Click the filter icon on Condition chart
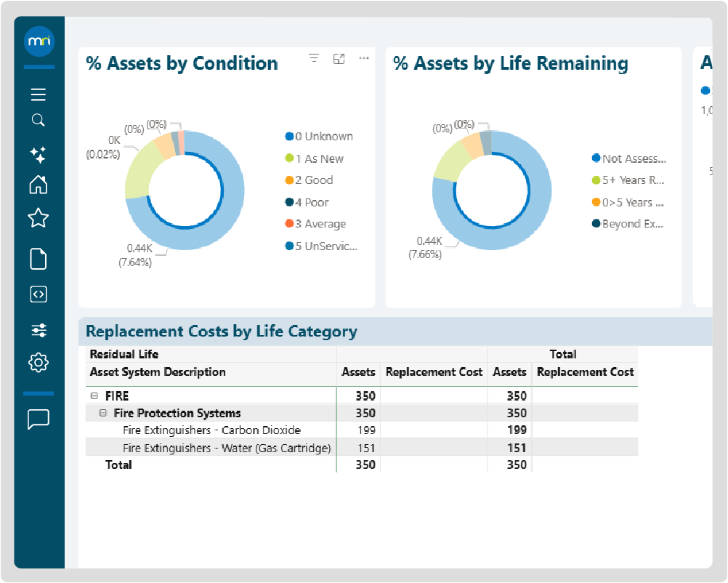This screenshot has height=583, width=728. pos(314,58)
